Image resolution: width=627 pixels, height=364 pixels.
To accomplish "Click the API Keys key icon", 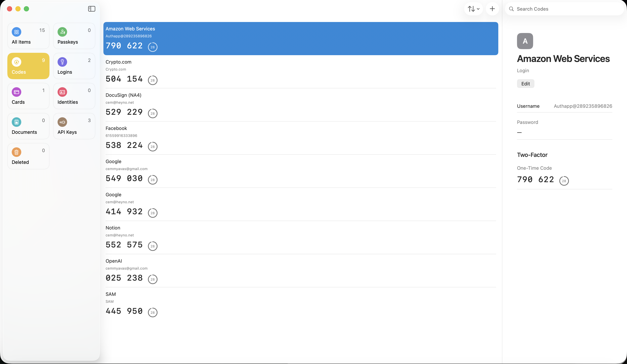I will (62, 122).
